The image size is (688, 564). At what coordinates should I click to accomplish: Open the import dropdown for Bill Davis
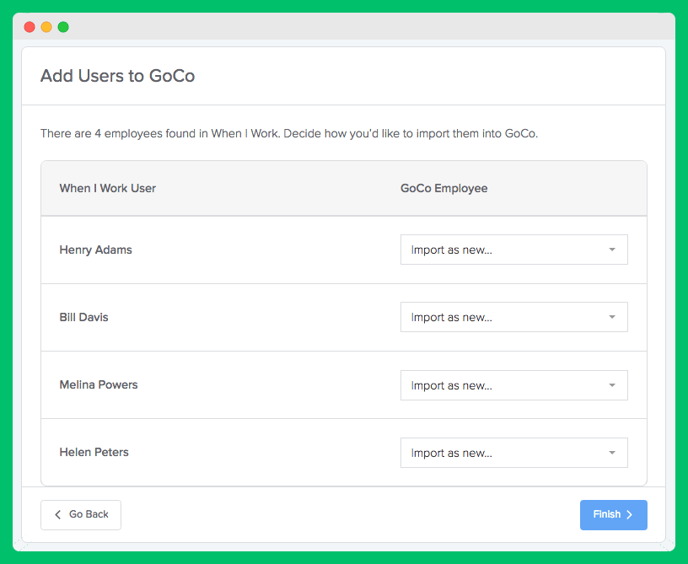click(514, 317)
